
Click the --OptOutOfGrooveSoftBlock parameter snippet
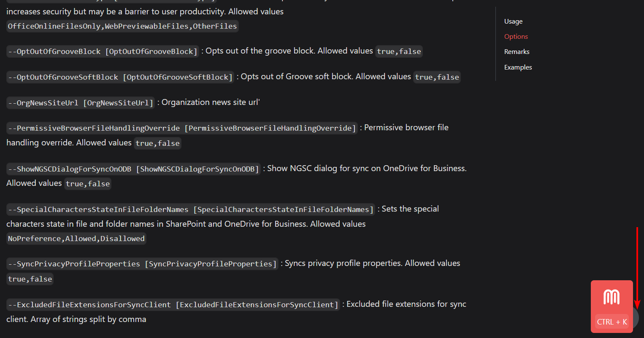tap(120, 77)
